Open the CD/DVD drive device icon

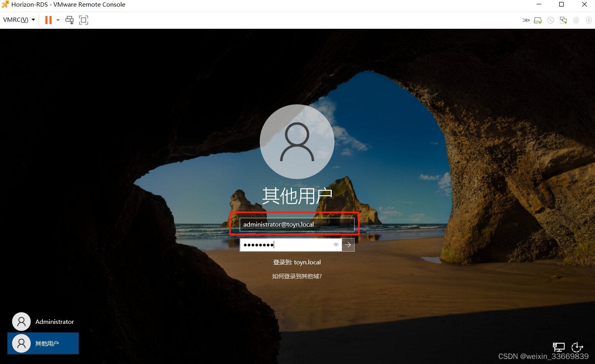pos(551,20)
